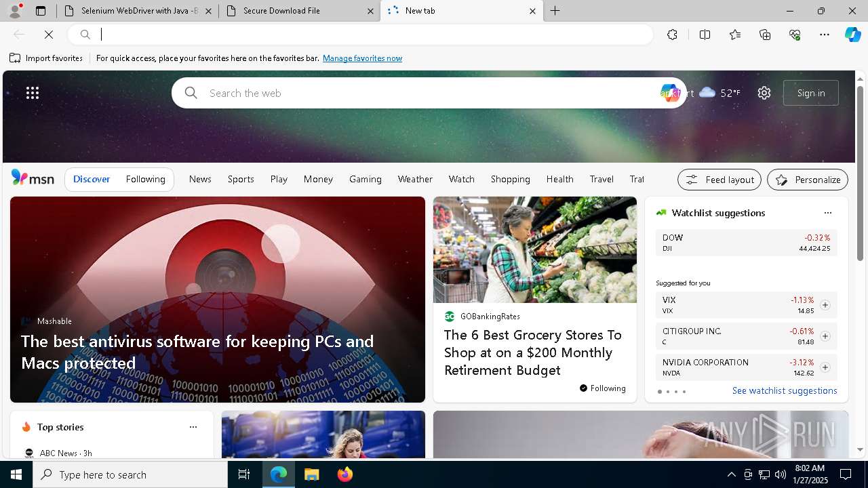
Task: Open the Collections icon
Action: [765, 35]
